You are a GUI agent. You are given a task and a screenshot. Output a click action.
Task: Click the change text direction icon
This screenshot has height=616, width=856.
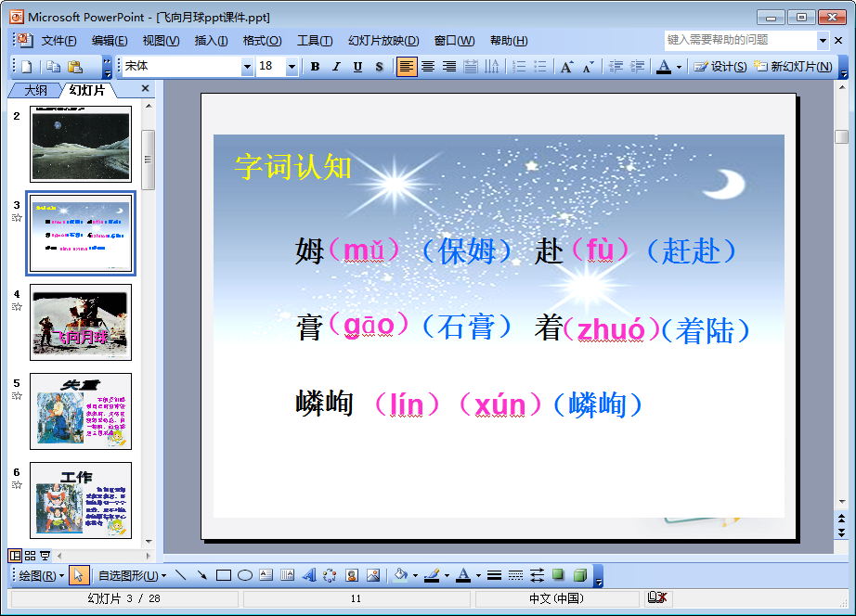[x=492, y=67]
